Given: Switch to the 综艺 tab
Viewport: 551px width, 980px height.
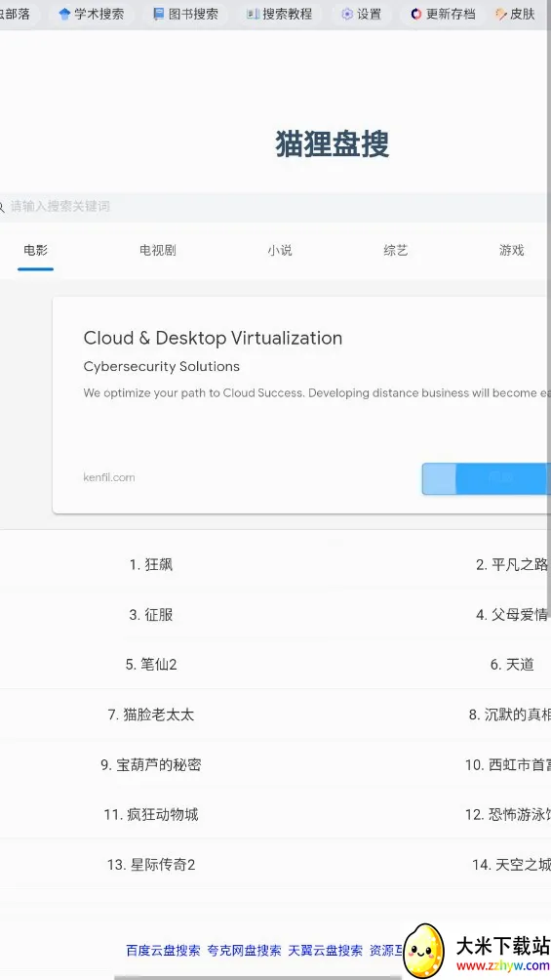Looking at the screenshot, I should 395,251.
